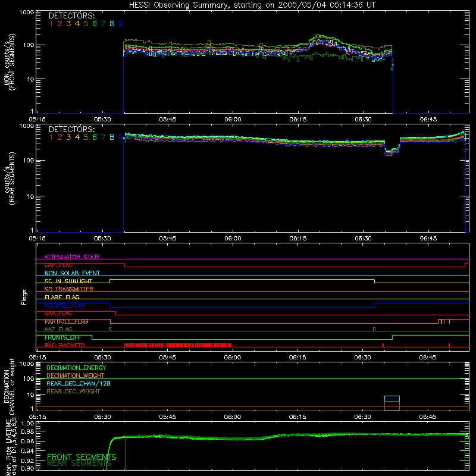The image size is (476, 476).
Task: Select detector 4 in front segments legend
Action: click(x=77, y=24)
